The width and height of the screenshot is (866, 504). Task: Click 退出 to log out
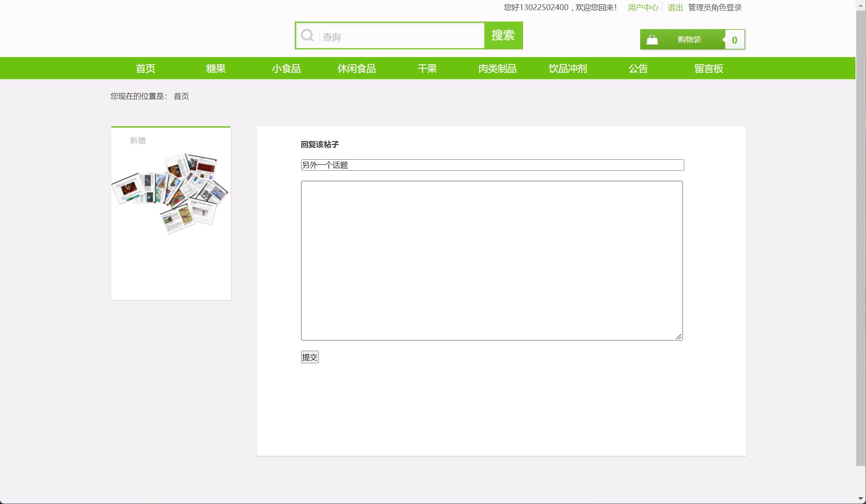point(675,8)
